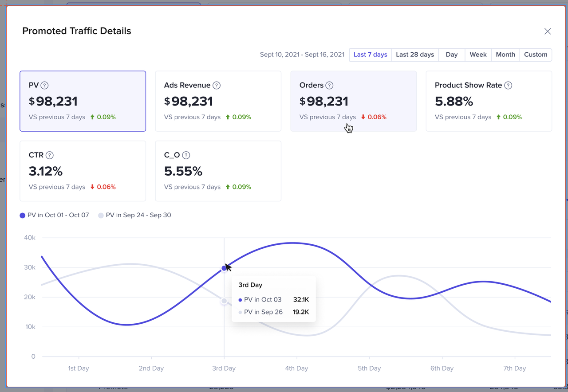
Task: Click the help icon next to PV
Action: (44, 86)
